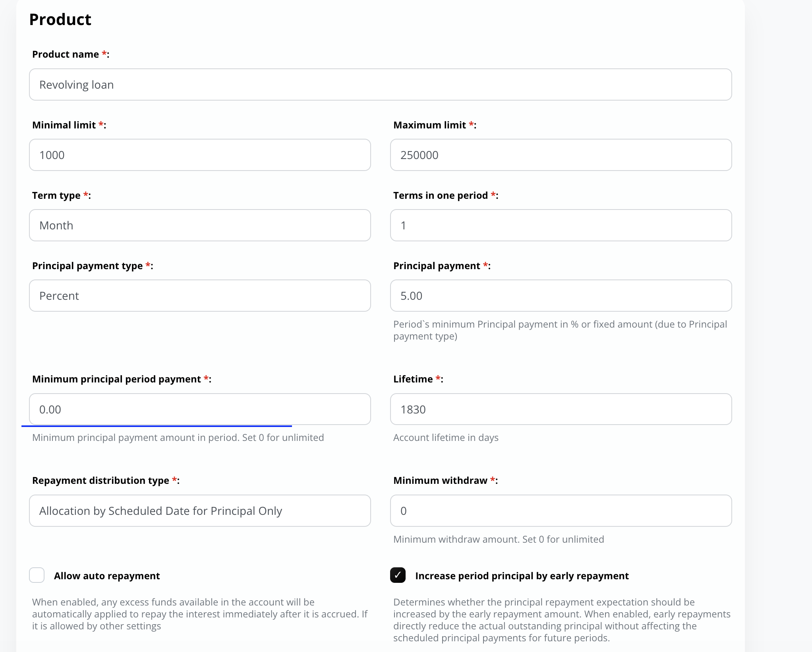
Task: Open the Term type dropdown
Action: (200, 225)
